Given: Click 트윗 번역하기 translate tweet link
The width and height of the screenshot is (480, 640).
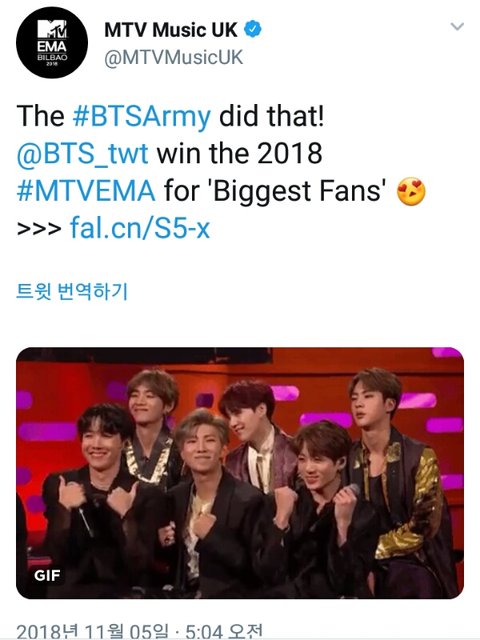Looking at the screenshot, I should pos(72,291).
